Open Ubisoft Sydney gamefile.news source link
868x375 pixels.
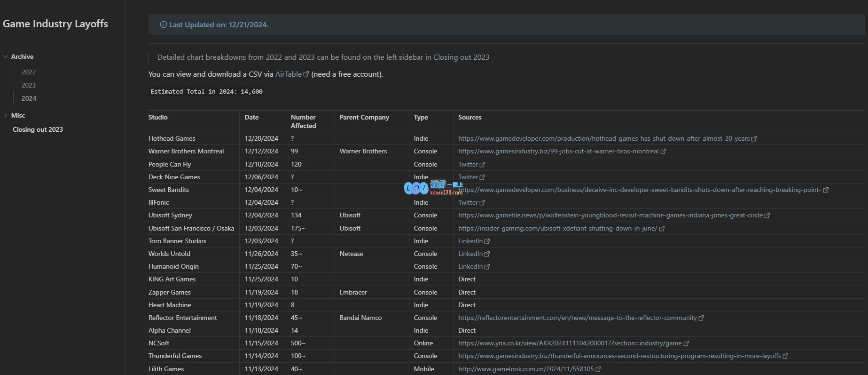(610, 215)
